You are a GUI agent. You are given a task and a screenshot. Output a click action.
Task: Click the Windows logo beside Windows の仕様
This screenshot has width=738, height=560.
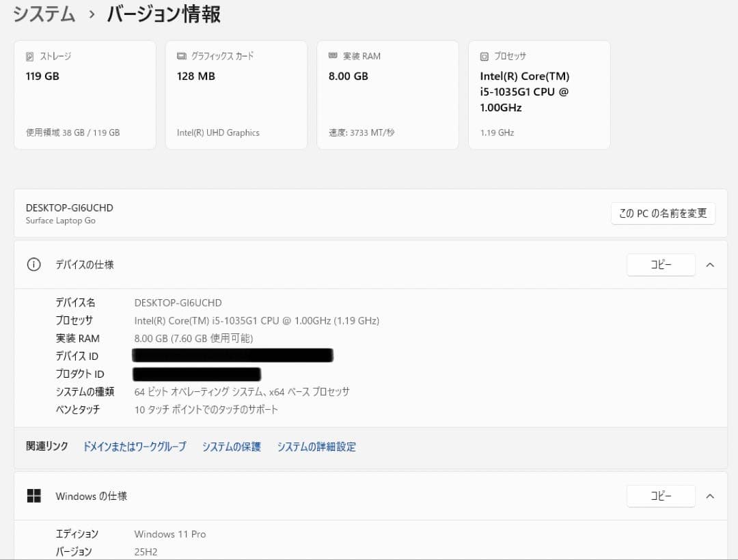click(33, 496)
